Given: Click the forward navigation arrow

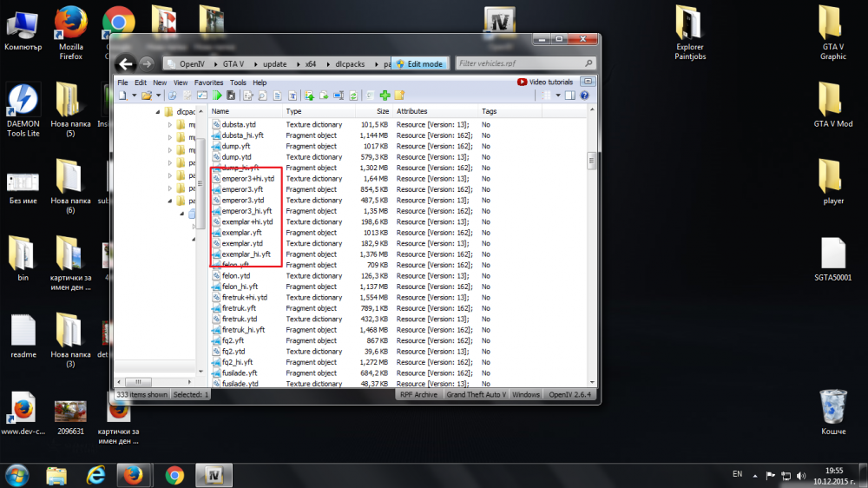Looking at the screenshot, I should tap(147, 64).
